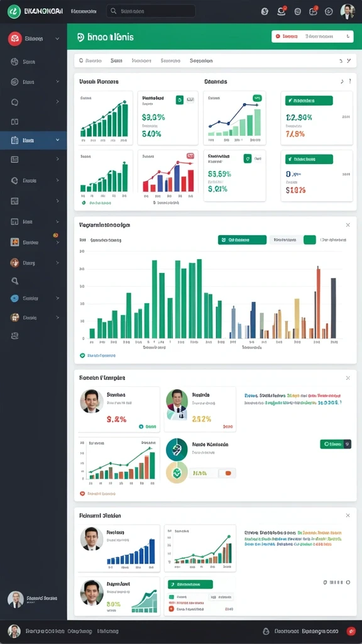Click the rightmost icon in the tab row
Viewport: 362px width, 644px height.
(348, 61)
